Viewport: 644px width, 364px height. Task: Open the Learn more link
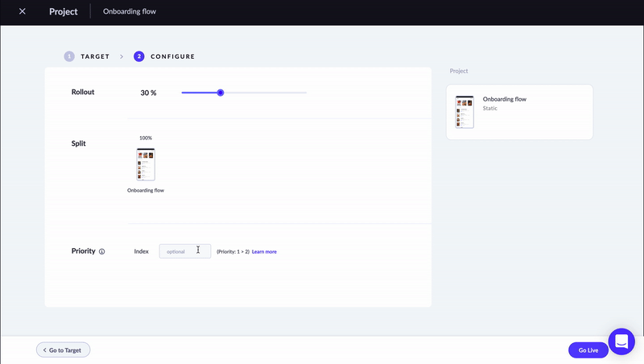(264, 252)
